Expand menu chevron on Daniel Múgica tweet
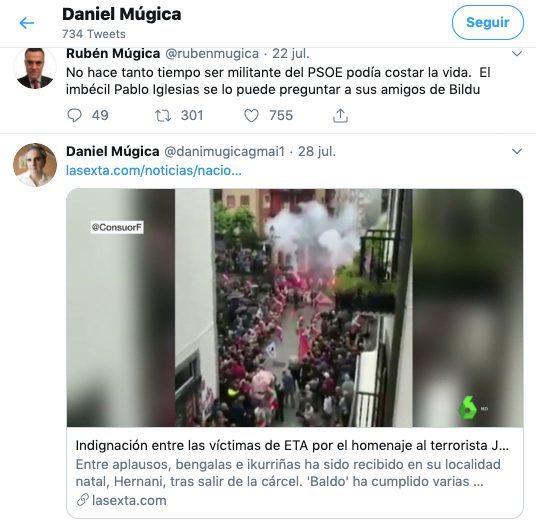Viewport: 536px width, 521px height. (517, 151)
